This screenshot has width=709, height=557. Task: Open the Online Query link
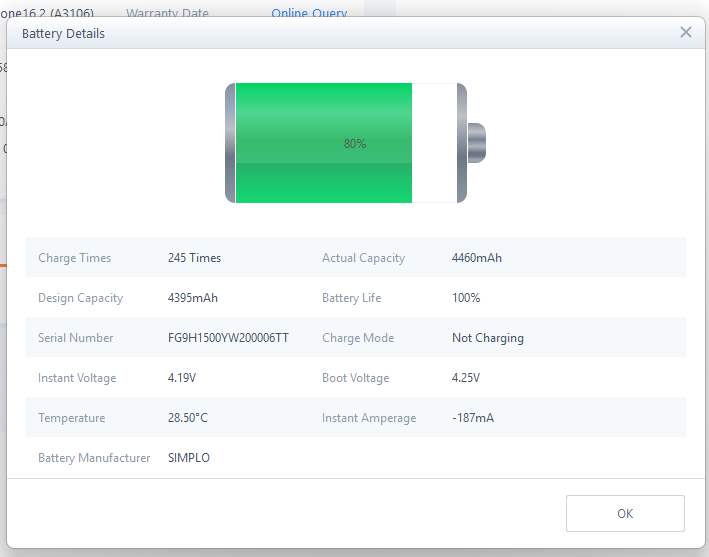click(x=309, y=13)
